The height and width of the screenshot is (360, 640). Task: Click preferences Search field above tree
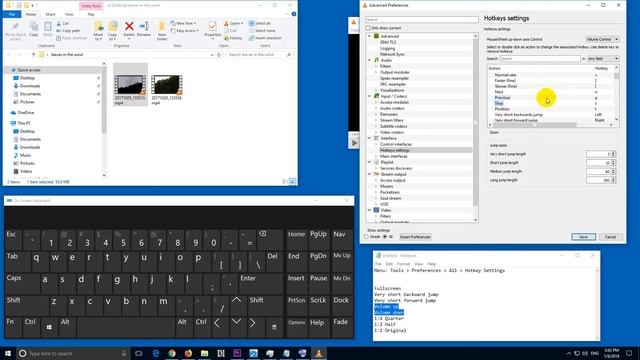[x=422, y=20]
